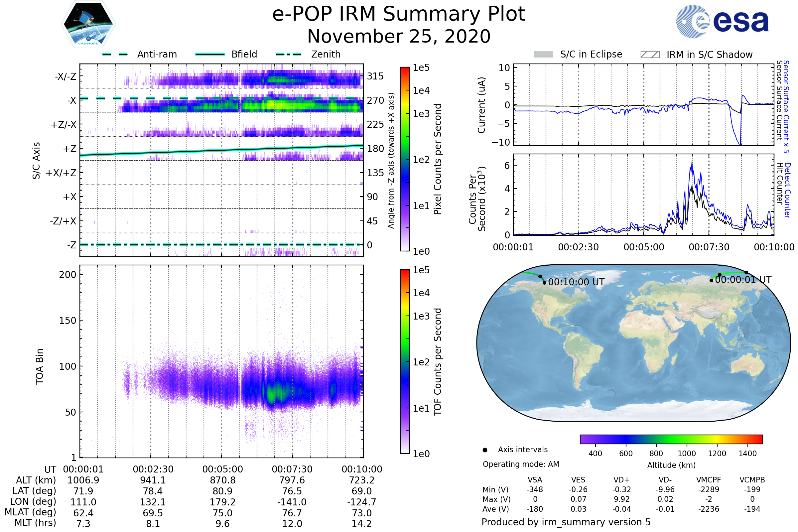This screenshot has width=798, height=532.
Task: Click the S/C in Eclipse gray swatch
Action: tap(543, 55)
